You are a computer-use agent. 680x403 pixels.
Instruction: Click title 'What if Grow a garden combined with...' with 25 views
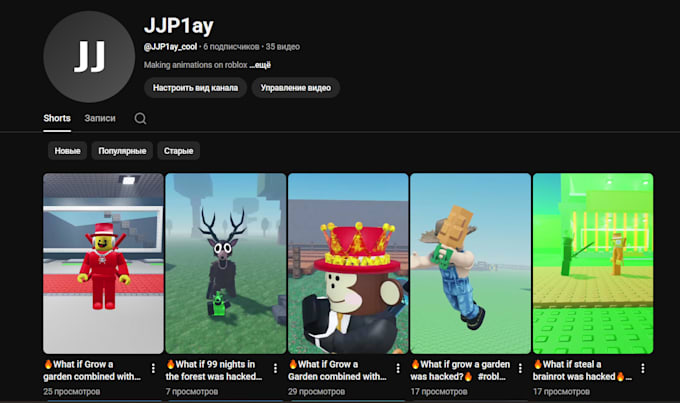92,370
